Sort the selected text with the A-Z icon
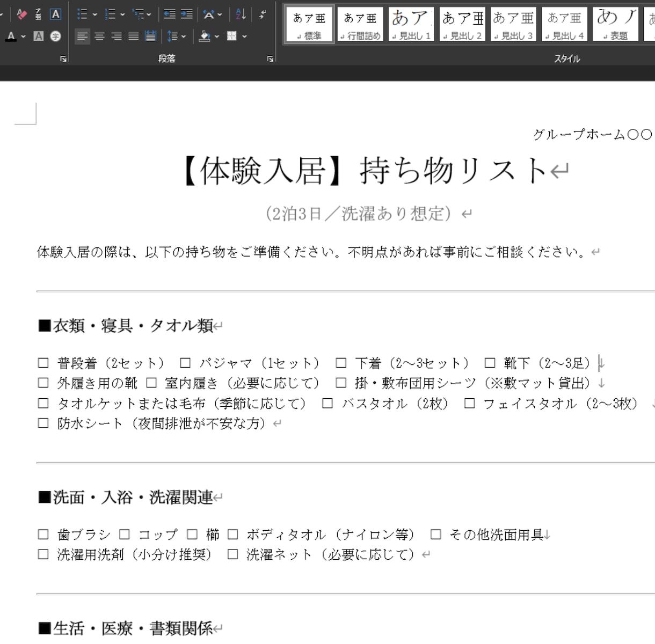The height and width of the screenshot is (644, 655). pos(241,14)
